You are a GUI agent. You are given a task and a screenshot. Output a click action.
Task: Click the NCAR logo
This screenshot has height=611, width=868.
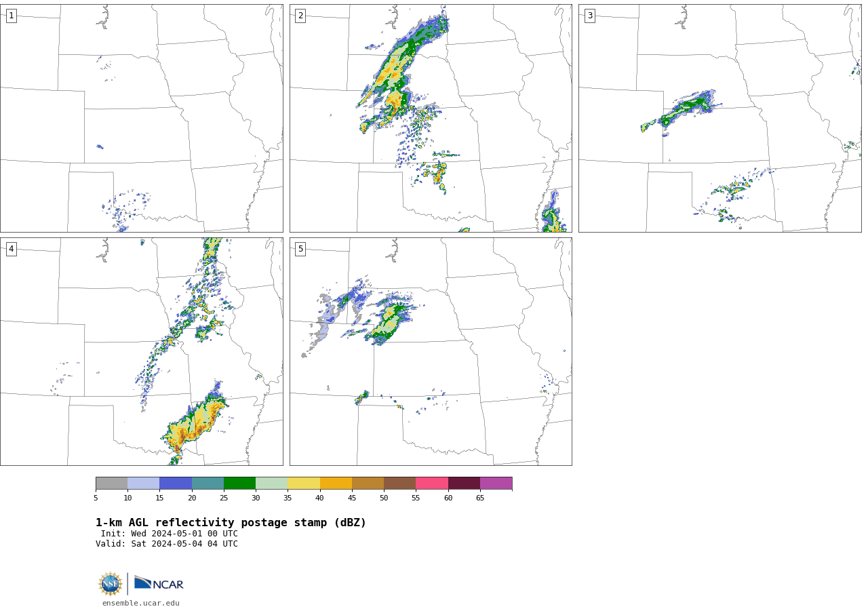(x=159, y=583)
